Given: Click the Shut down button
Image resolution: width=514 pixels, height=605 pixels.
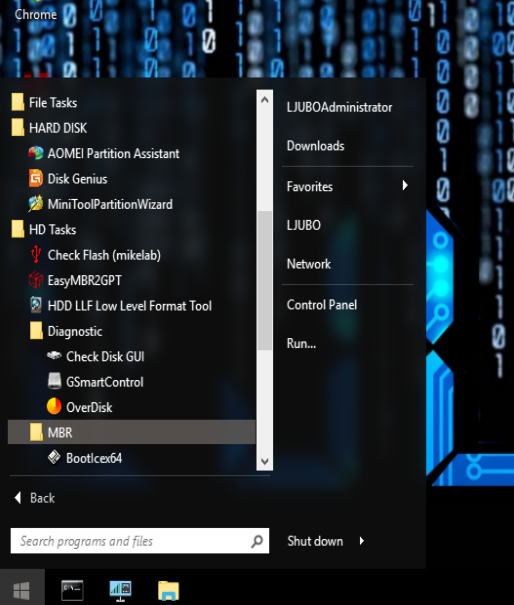Looking at the screenshot, I should [315, 541].
